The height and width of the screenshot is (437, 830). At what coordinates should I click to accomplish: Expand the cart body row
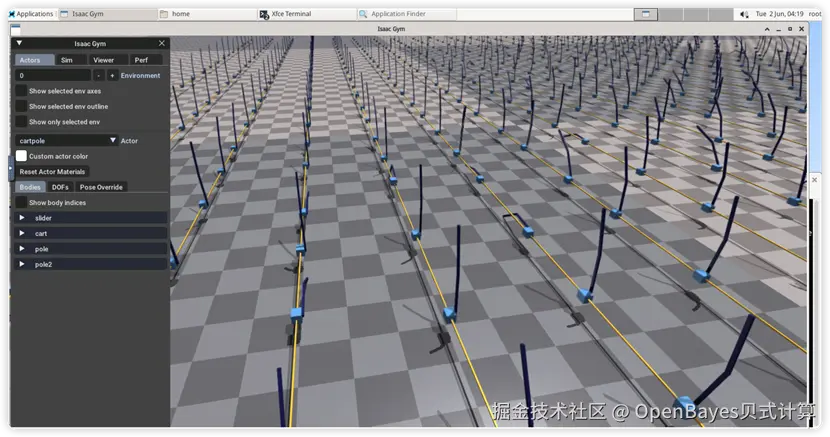(91, 233)
